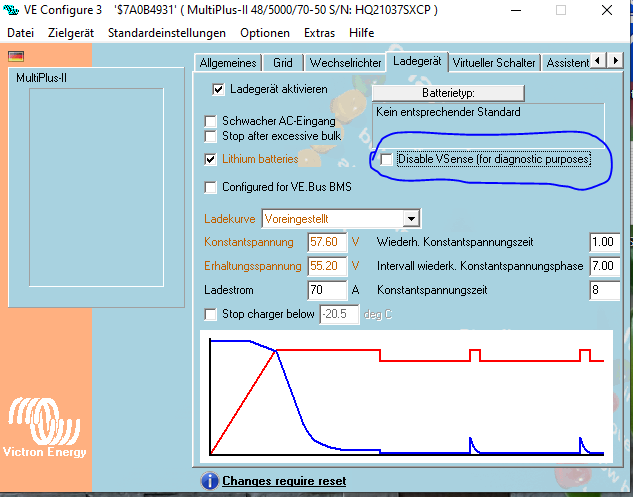Open the Zielgerät menu

(71, 33)
